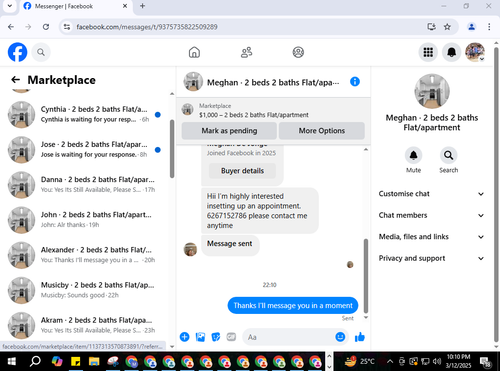Viewport: 500px width, 371px height.
Task: Open Chrome profile icon in toolbar
Action: coord(471,27)
